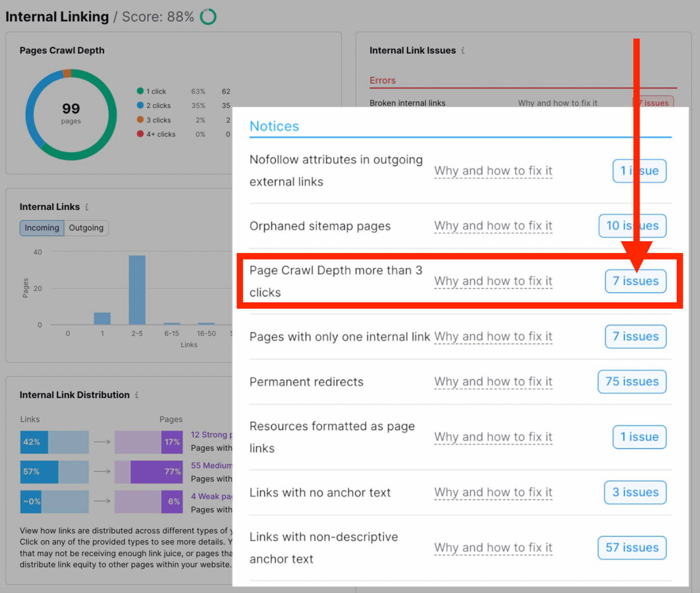
Task: Select the Incoming links tab
Action: pyautogui.click(x=42, y=228)
